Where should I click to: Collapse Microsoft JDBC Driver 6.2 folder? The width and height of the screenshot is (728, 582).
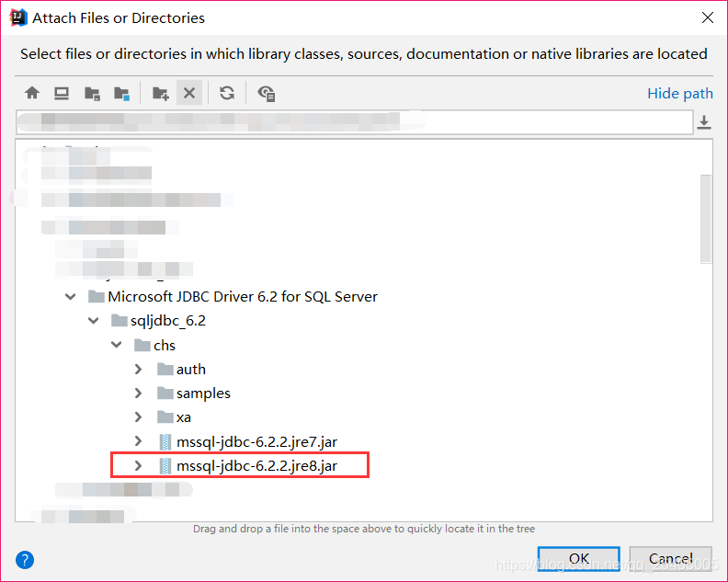(x=71, y=296)
